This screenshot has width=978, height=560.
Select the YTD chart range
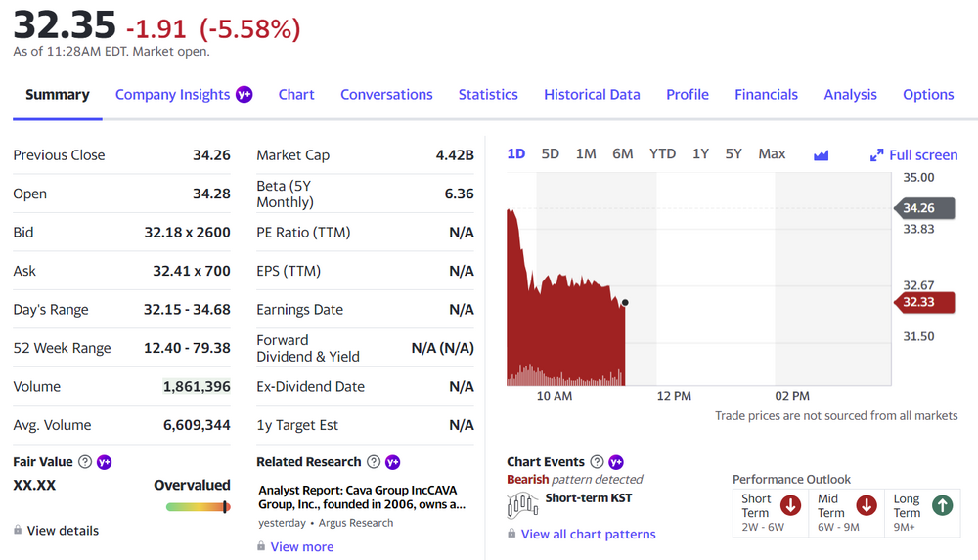pos(662,153)
